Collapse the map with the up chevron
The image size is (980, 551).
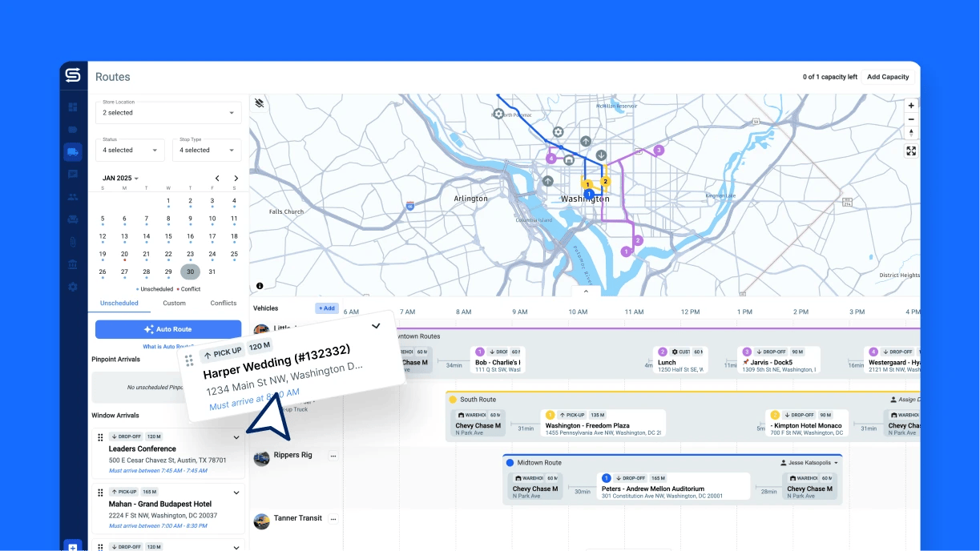pos(586,292)
